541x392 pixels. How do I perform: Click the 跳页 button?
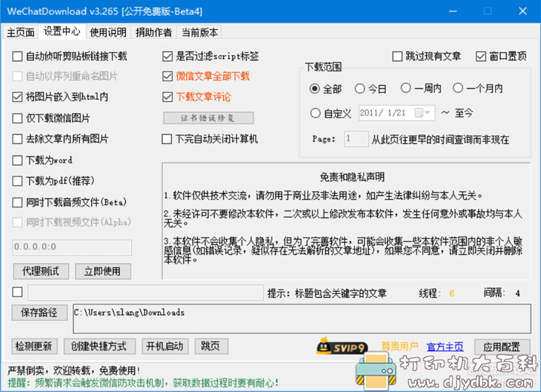[211, 346]
